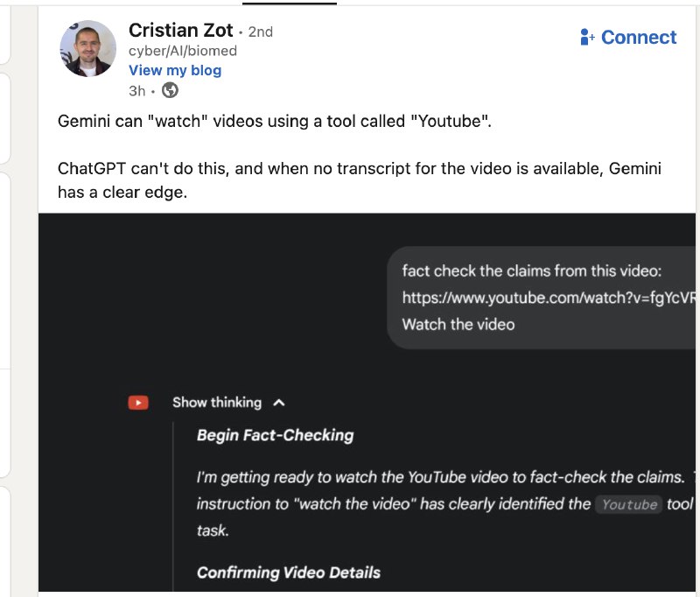The width and height of the screenshot is (700, 597).
Task: Click "Watch the video" in prompt bubble
Action: [458, 324]
